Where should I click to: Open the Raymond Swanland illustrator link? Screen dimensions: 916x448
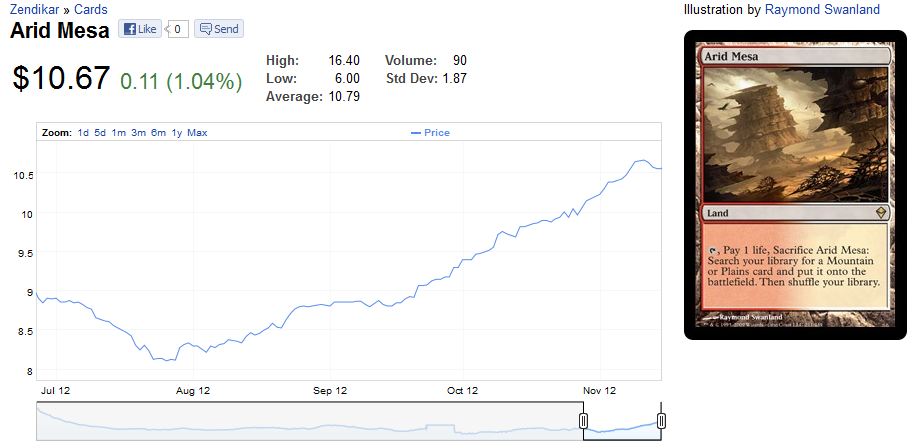pyautogui.click(x=821, y=10)
